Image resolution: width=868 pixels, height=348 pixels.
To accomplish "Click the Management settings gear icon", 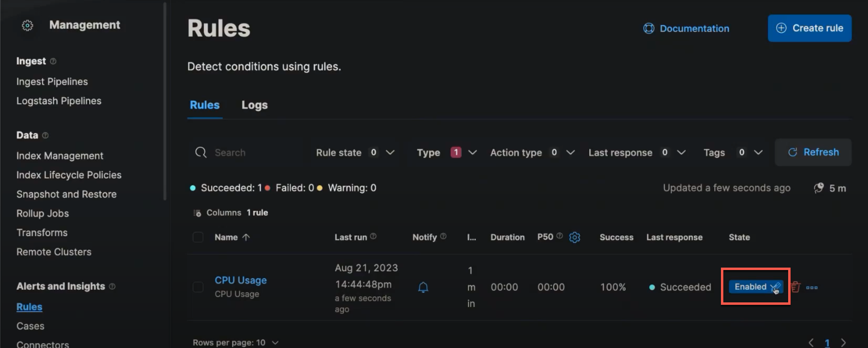I will (27, 25).
